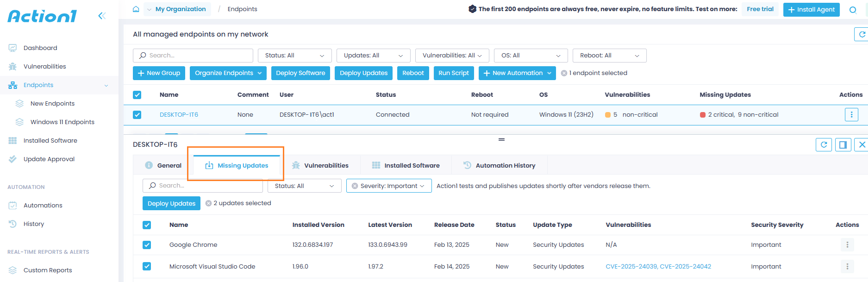Refresh the DESKTOP-IT6 details panel
Image resolution: width=868 pixels, height=282 pixels.
point(824,145)
